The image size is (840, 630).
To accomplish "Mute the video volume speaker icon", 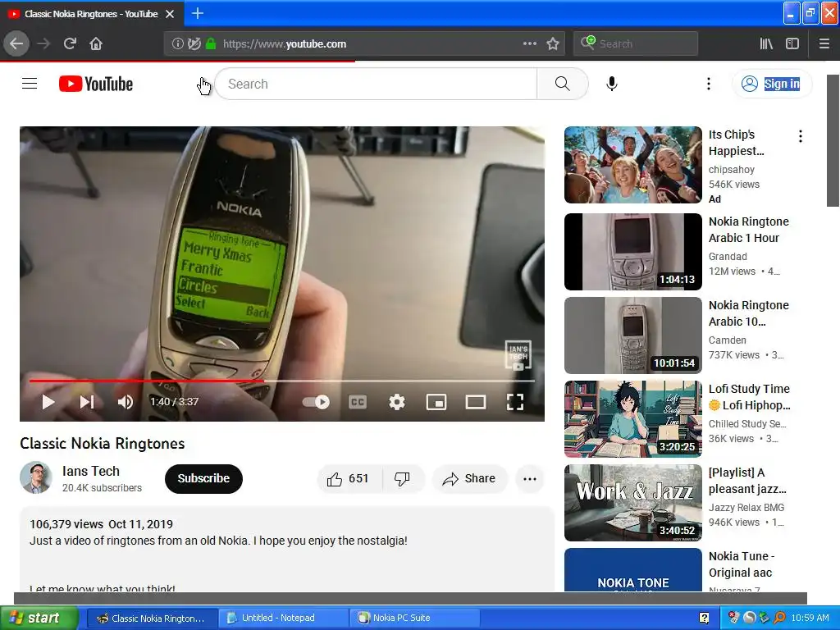I will click(x=126, y=402).
